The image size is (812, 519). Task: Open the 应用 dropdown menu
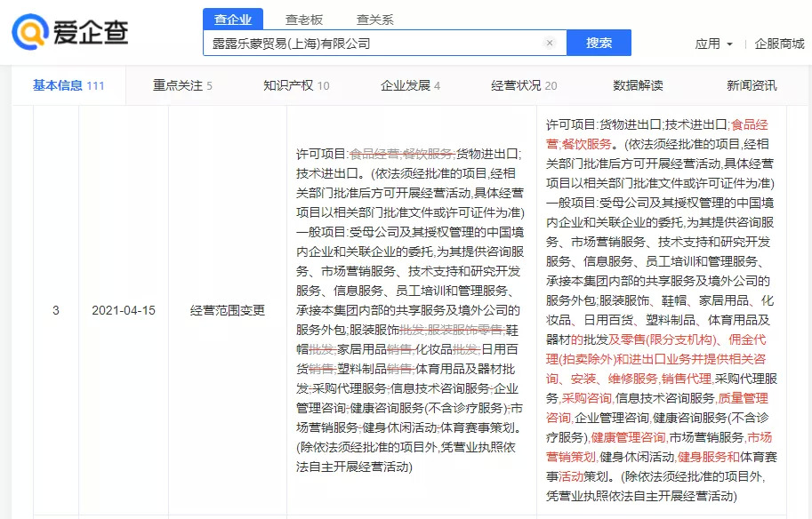coord(713,44)
